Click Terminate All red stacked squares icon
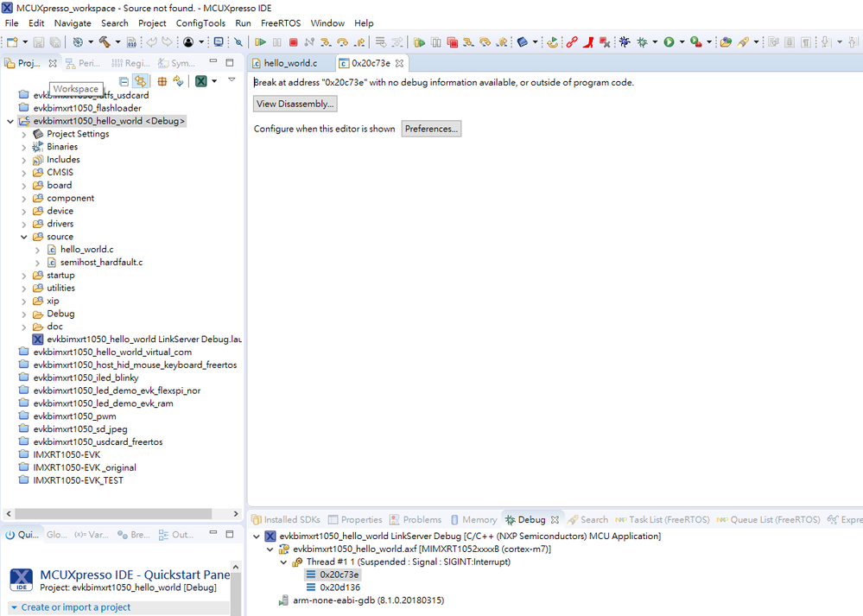 click(453, 41)
